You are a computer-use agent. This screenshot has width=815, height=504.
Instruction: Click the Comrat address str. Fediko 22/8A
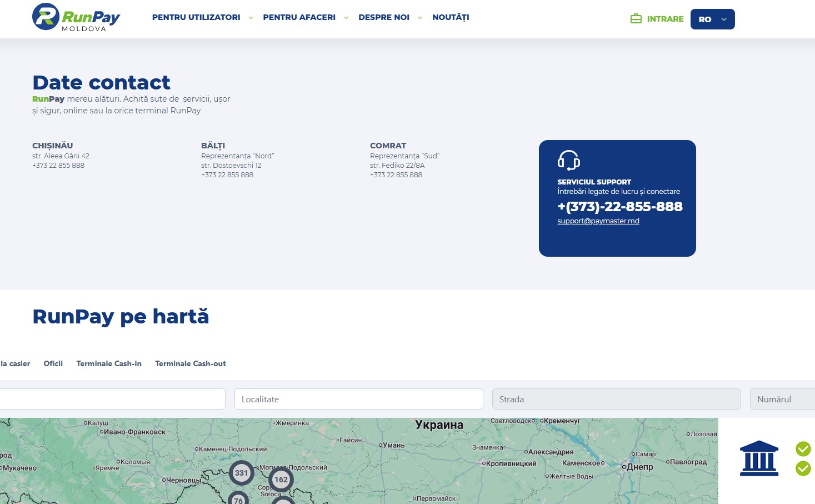[397, 165]
